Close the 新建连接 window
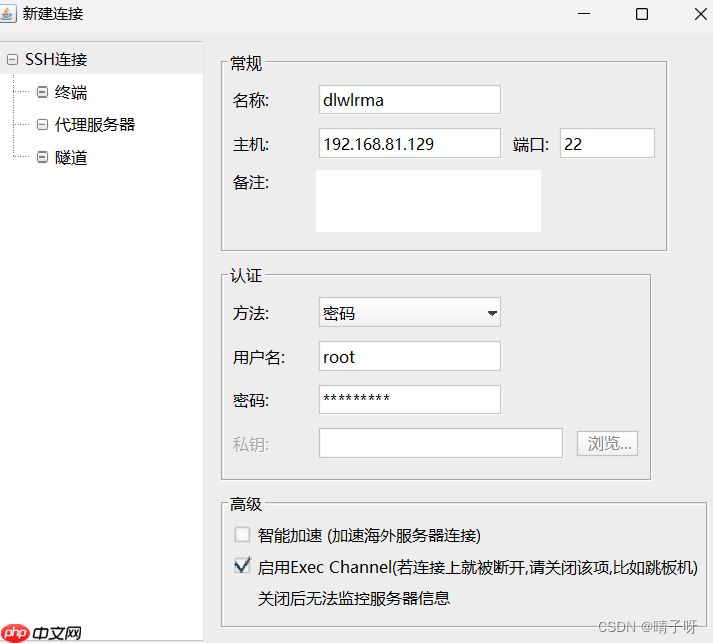Viewport: 713px width, 643px height. coord(701,14)
